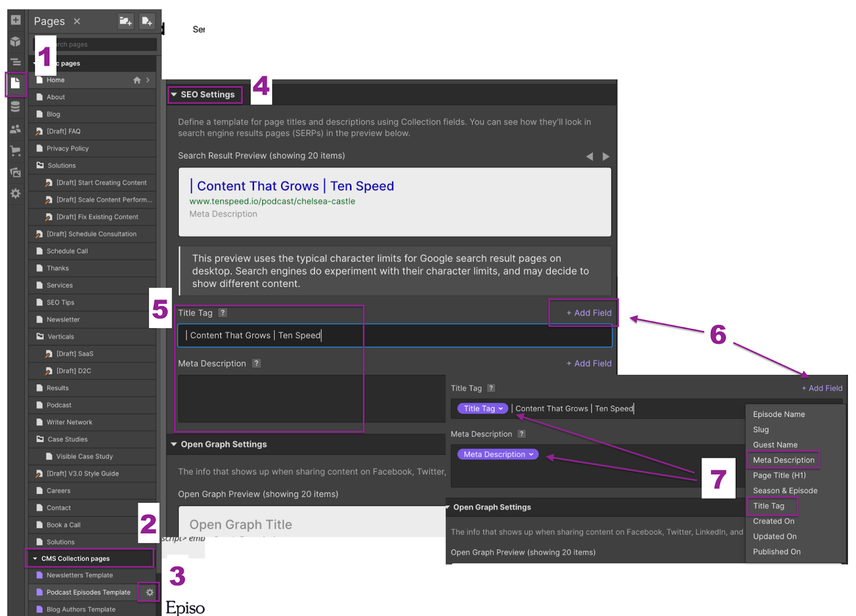Select the Visible Case Study page
This screenshot has width=856, height=616.
(x=92, y=457)
